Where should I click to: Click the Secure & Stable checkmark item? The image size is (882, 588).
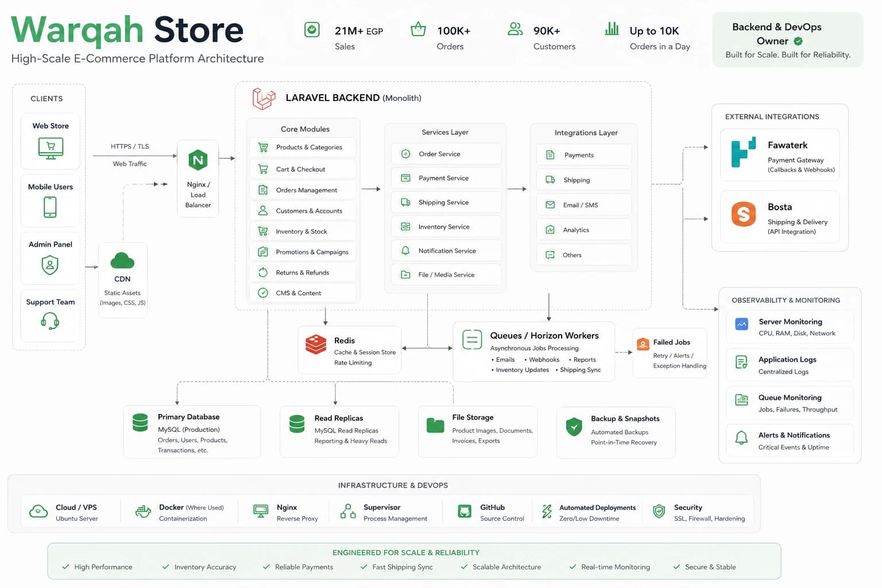[704, 567]
